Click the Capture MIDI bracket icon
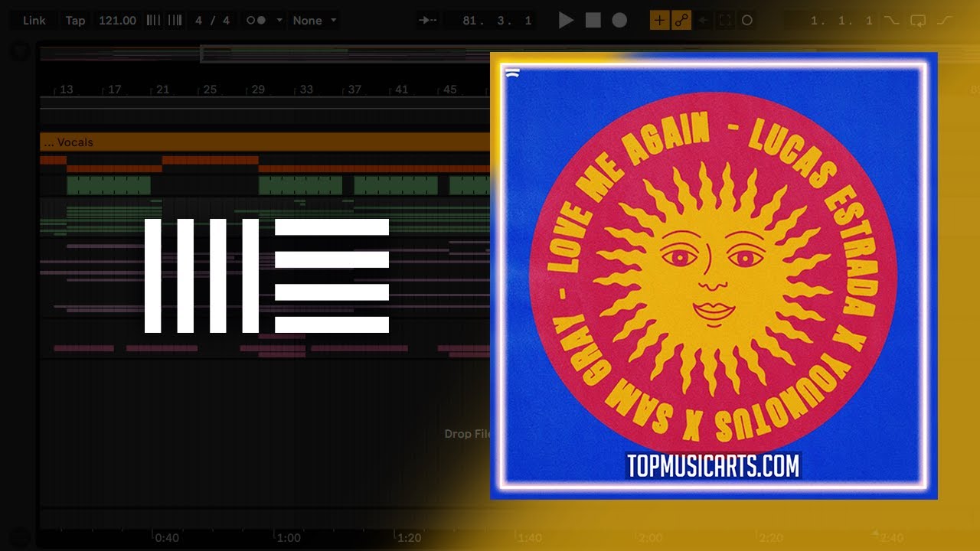 (x=725, y=21)
